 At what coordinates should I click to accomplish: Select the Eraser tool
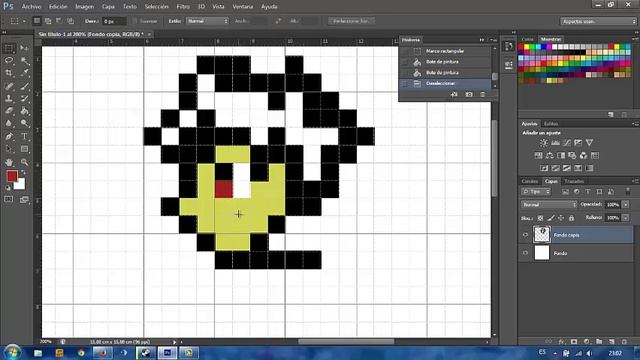(x=9, y=111)
